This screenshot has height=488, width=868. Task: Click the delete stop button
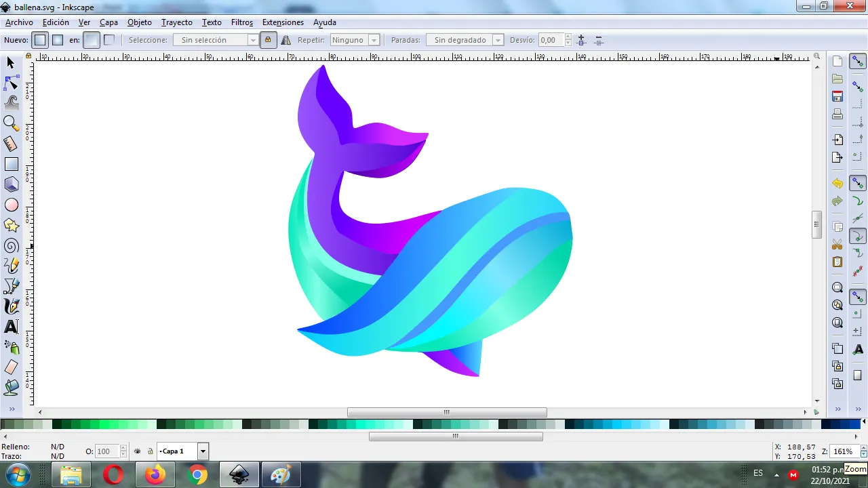click(599, 40)
